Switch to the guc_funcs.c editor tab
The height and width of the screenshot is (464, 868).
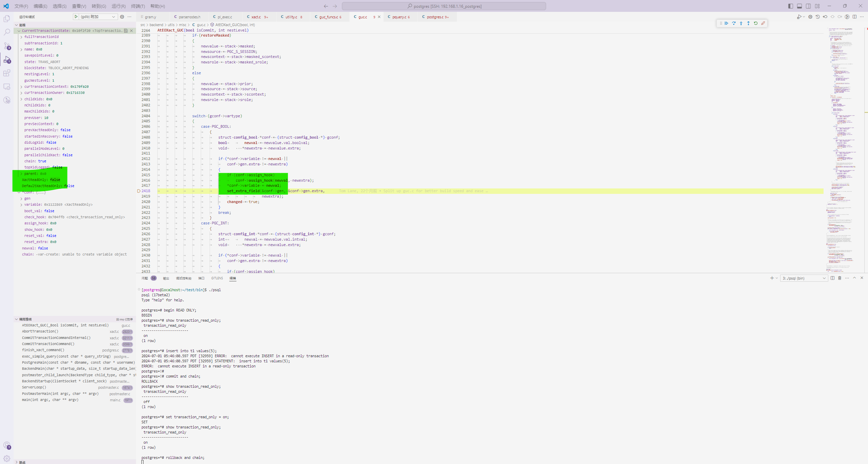330,17
